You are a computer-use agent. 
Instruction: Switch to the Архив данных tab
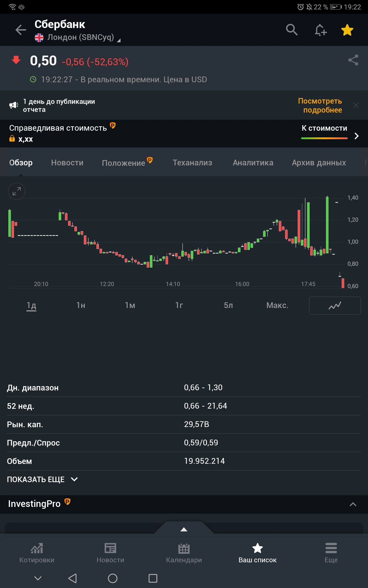[x=319, y=163]
